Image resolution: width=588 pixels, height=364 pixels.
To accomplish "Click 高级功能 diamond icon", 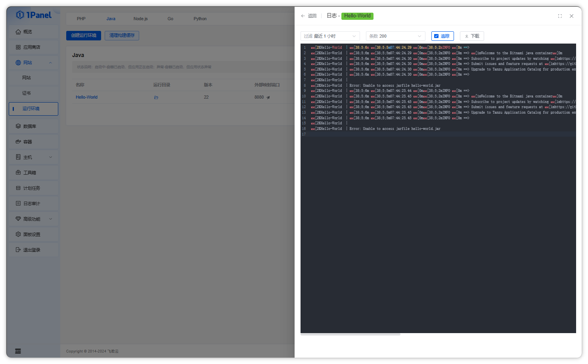I will pos(18,219).
